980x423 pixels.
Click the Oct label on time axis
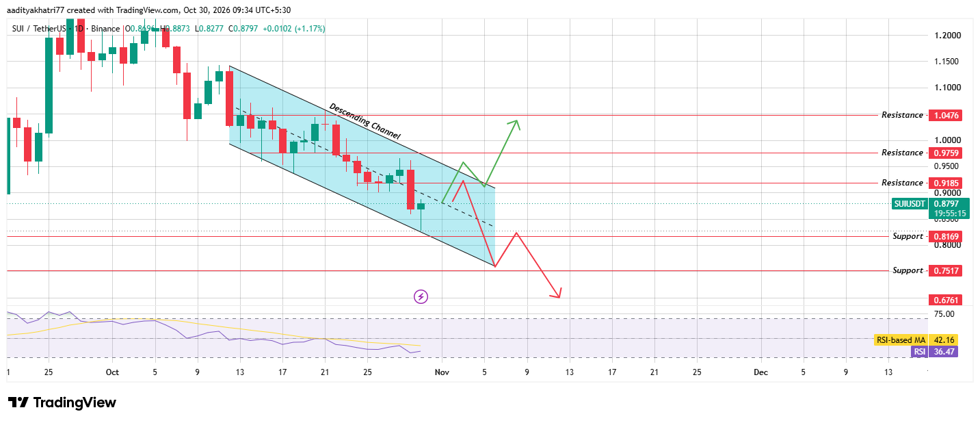tap(113, 372)
